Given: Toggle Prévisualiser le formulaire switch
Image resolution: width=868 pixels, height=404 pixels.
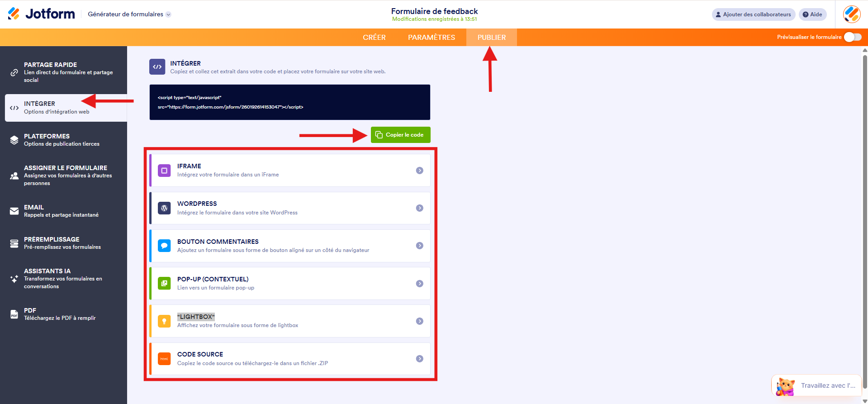Looking at the screenshot, I should [x=852, y=37].
